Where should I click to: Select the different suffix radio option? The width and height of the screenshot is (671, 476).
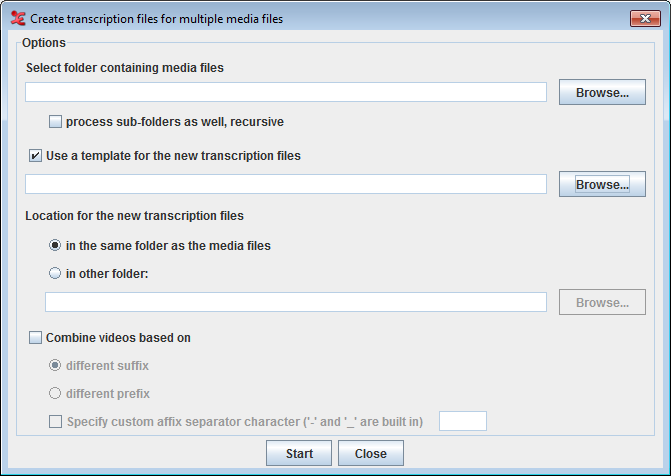pyautogui.click(x=55, y=365)
